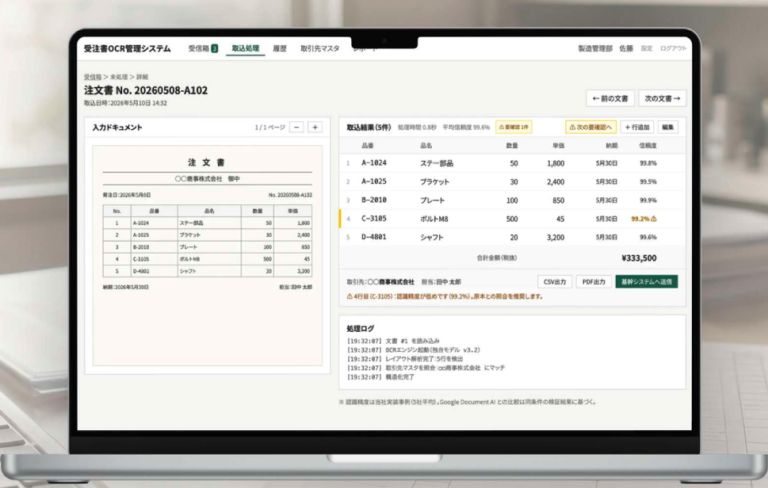Click the OCRエンジン起動 log line
The image size is (768, 488).
pos(413,350)
